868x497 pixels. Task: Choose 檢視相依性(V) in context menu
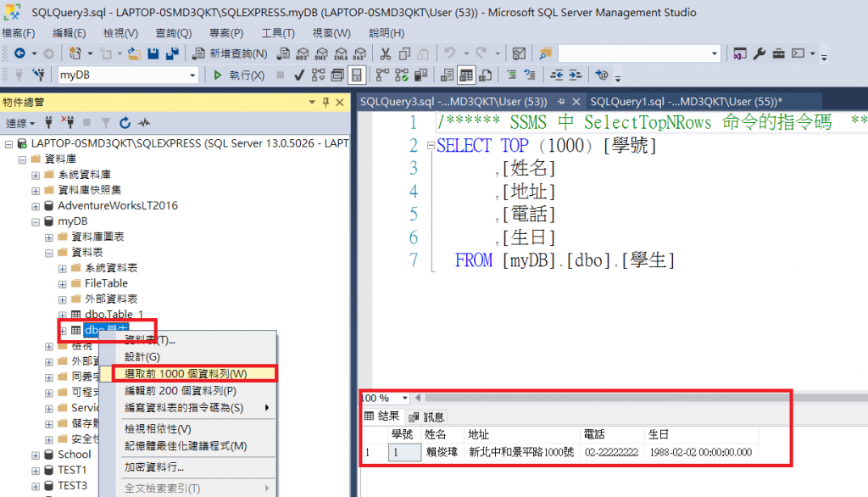click(188, 429)
